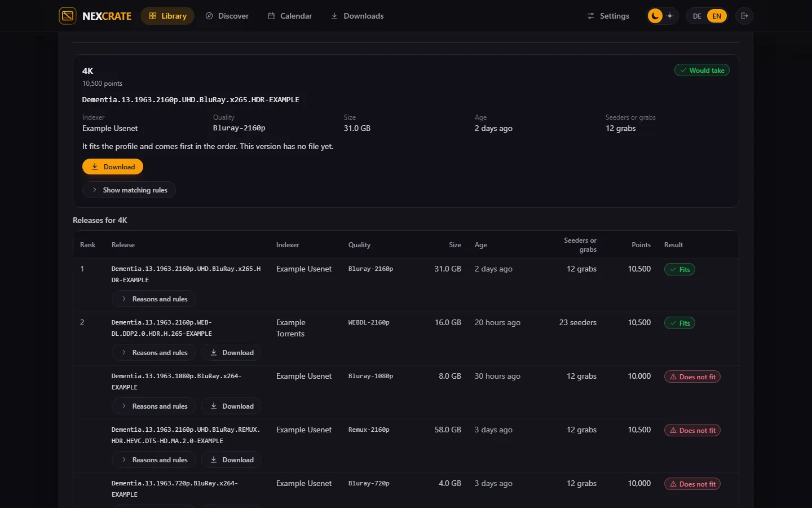The image size is (812, 508).
Task: Select EN language option
Action: point(717,16)
